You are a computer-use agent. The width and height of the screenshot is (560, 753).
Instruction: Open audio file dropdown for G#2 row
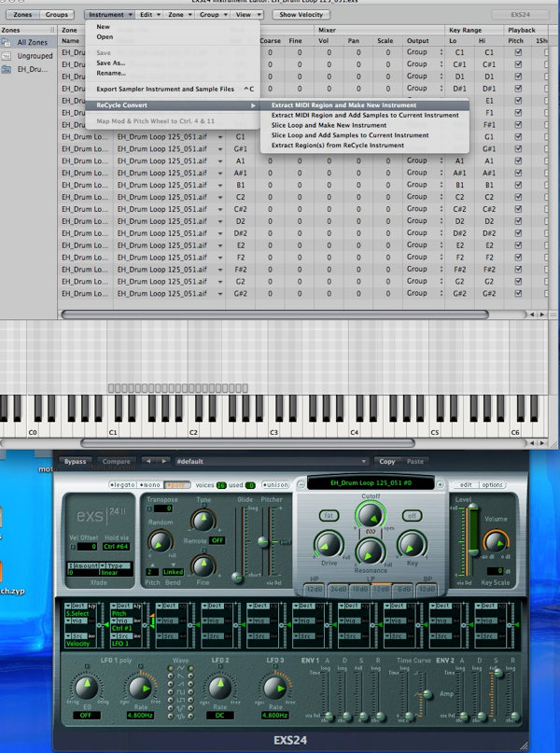[220, 294]
